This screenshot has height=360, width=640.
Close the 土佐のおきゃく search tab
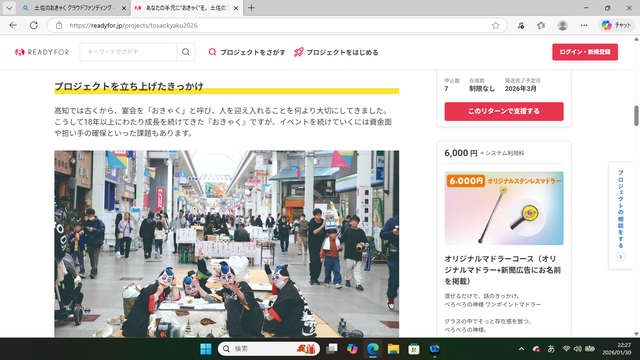tap(124, 8)
